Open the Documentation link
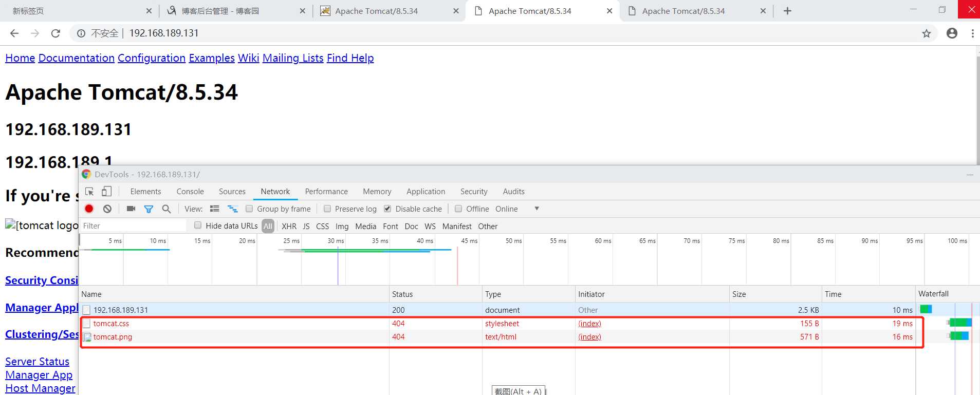Viewport: 980px width, 395px height. click(77, 58)
